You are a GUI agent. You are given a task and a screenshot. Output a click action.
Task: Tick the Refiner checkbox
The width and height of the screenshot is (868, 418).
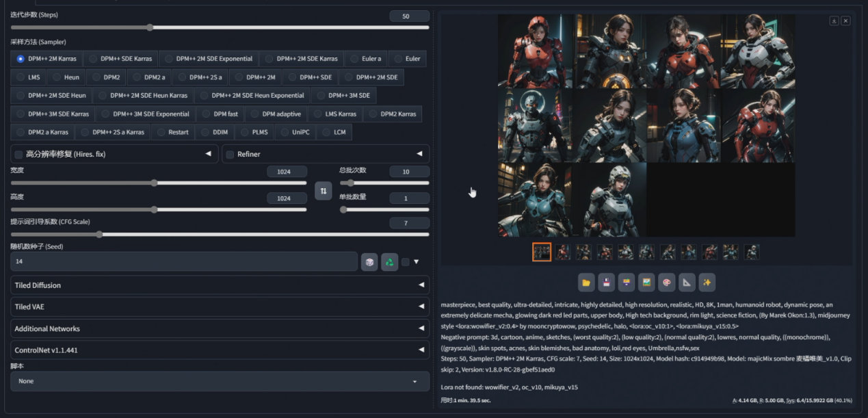231,155
